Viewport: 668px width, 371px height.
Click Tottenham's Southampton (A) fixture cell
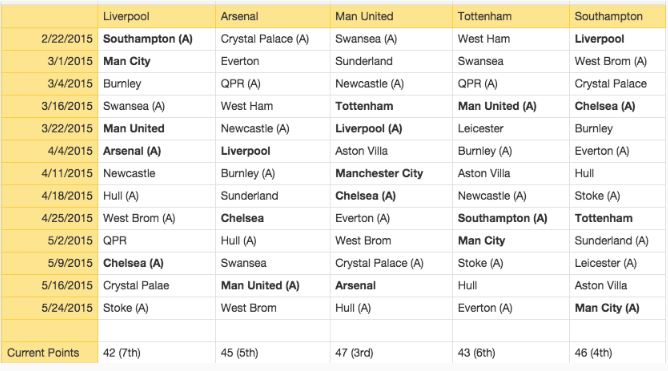[x=511, y=219]
